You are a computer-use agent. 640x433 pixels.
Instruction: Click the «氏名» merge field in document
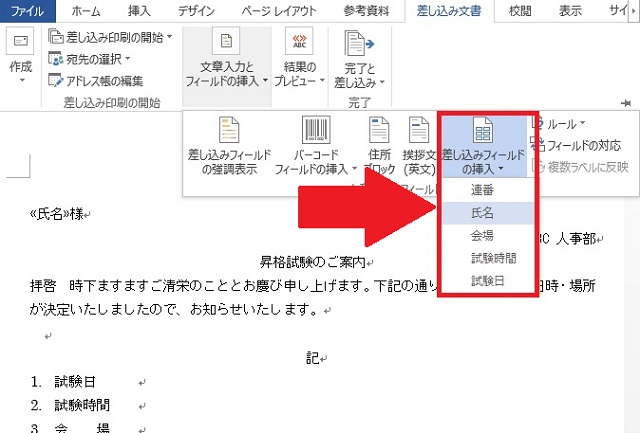pos(50,212)
